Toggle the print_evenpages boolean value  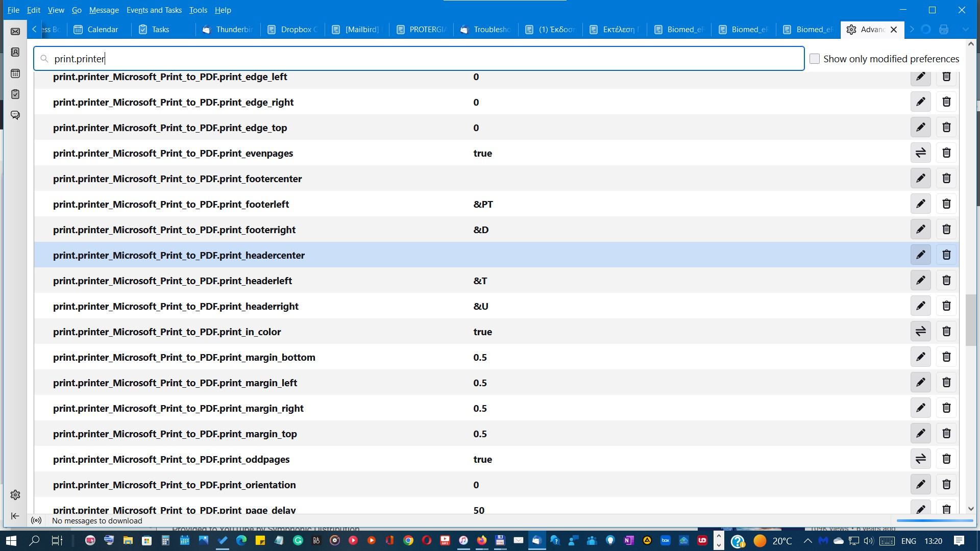920,153
